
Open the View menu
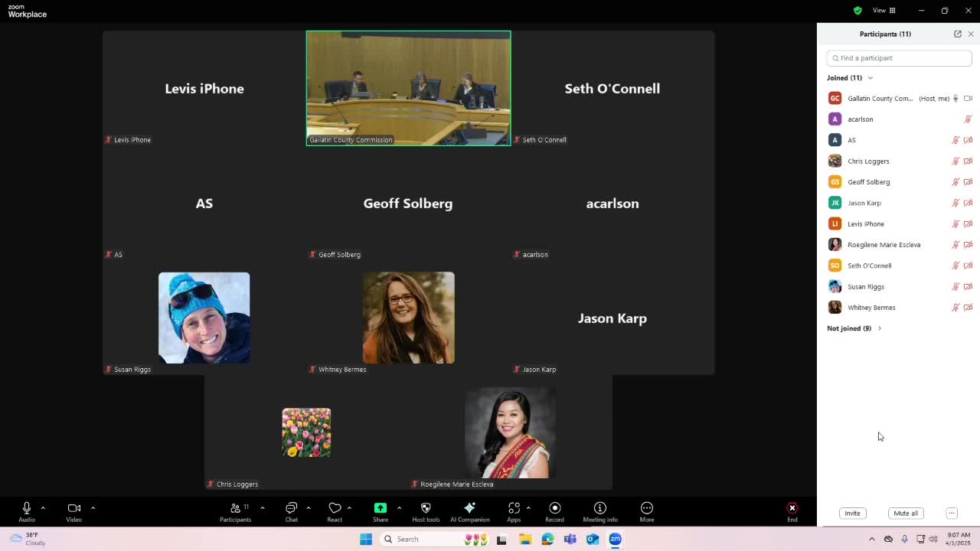pos(884,10)
